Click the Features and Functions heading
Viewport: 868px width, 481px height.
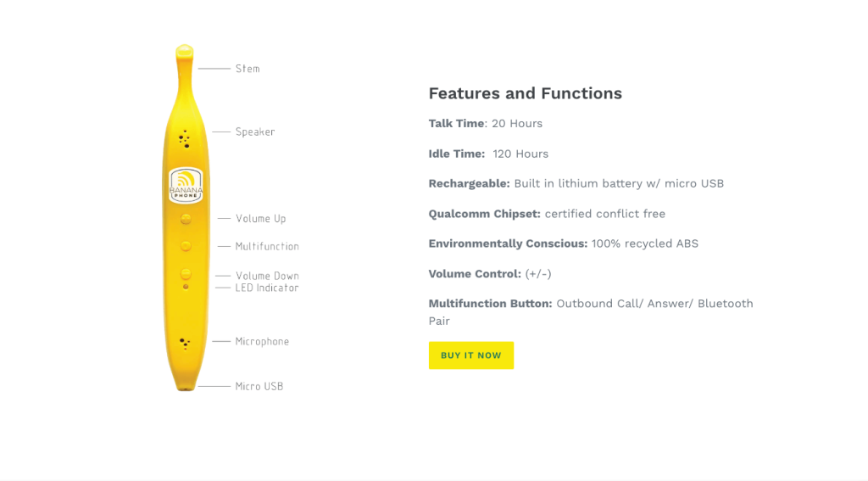(526, 93)
